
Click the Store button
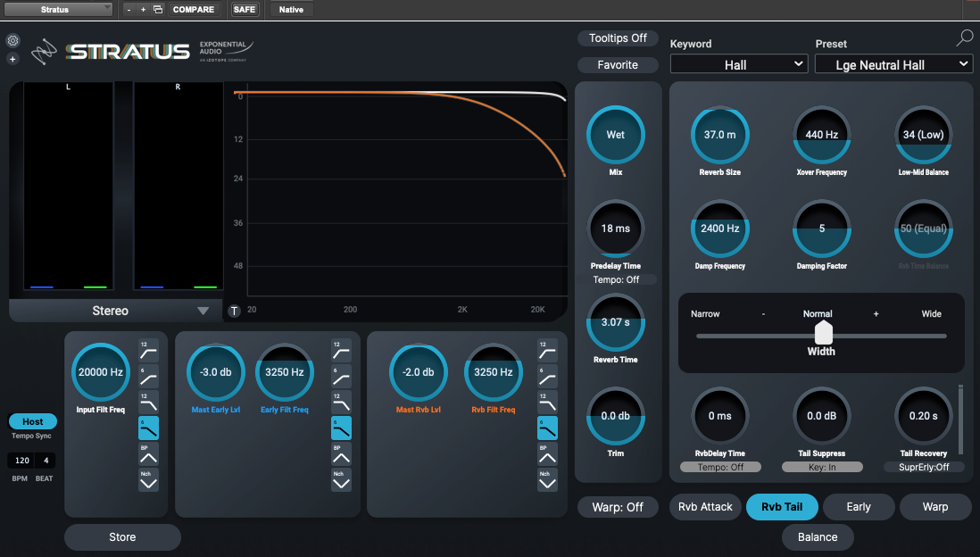pos(122,537)
